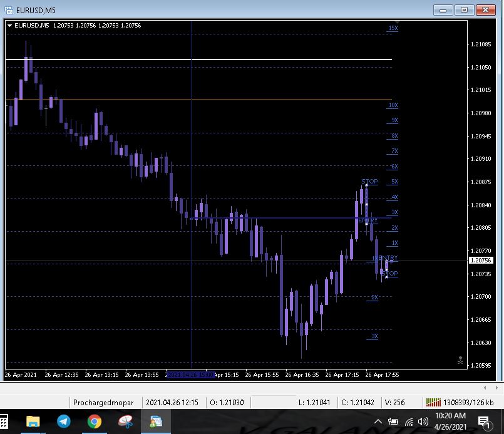This screenshot has height=434, width=504.
Task: Close the EURUSD,M5 chart window
Action: click(485, 10)
